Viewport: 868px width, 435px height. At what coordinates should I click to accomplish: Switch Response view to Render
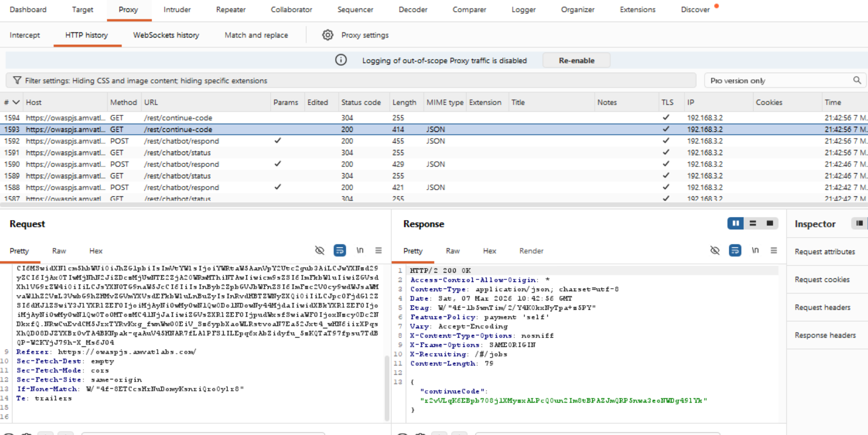pyautogui.click(x=531, y=251)
